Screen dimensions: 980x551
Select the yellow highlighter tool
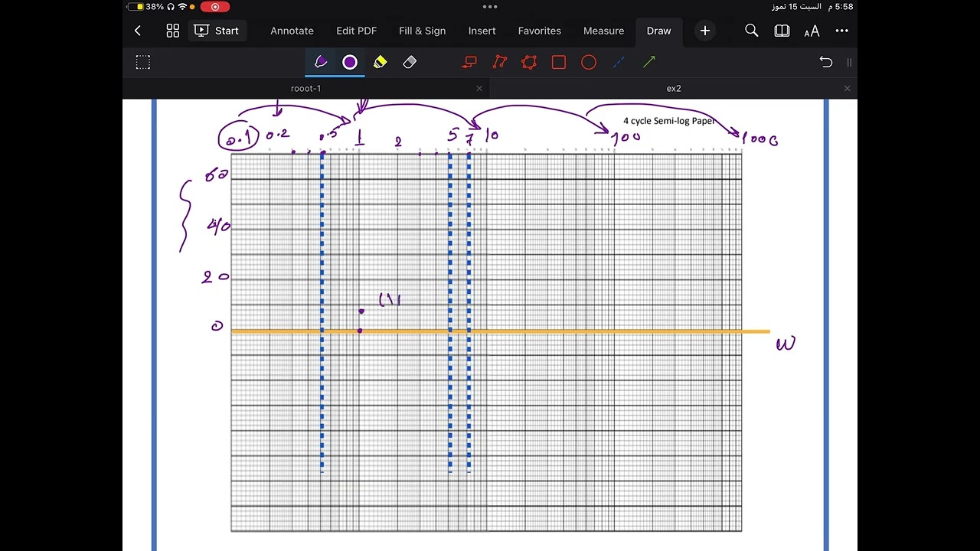point(380,62)
